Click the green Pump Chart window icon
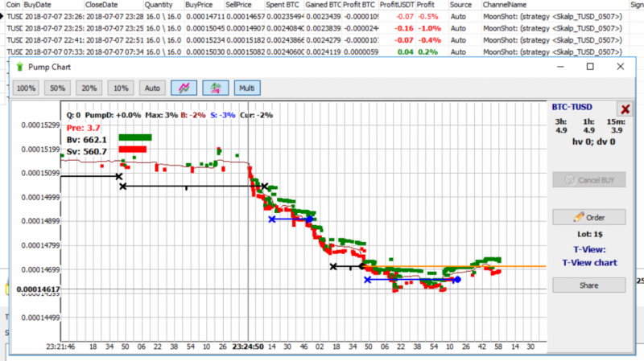 coord(19,67)
